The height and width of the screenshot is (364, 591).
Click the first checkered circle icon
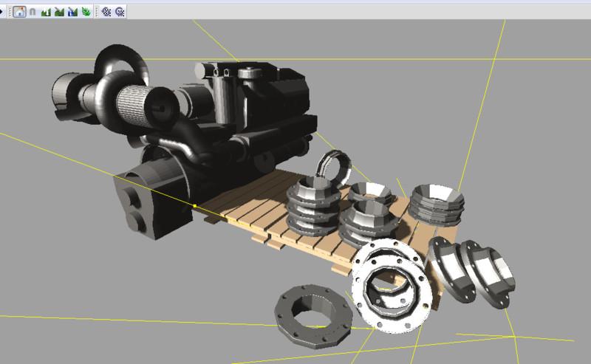(x=106, y=12)
